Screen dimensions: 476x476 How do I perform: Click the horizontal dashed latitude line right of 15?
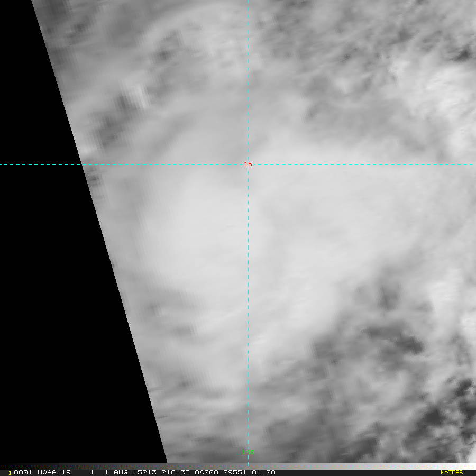click(360, 164)
